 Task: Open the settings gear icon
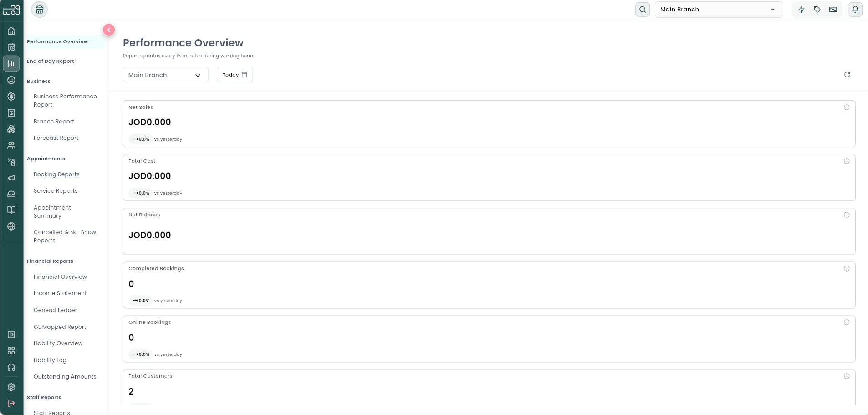click(11, 387)
